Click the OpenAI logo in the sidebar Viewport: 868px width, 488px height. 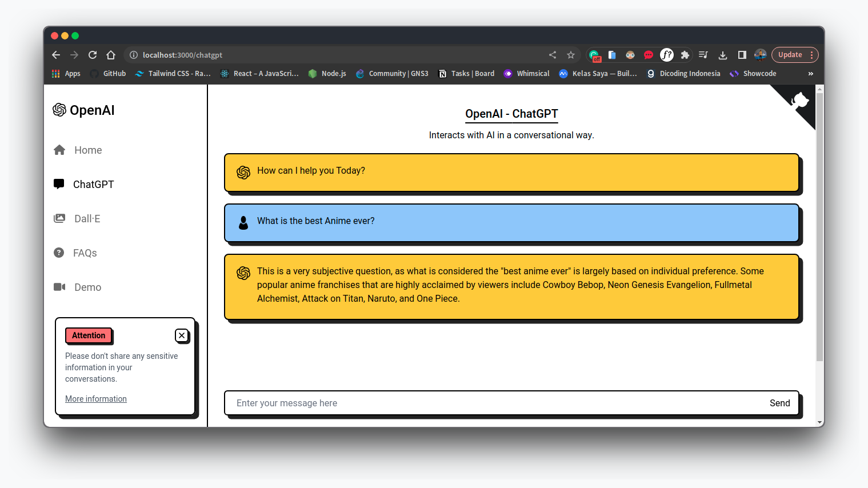83,110
